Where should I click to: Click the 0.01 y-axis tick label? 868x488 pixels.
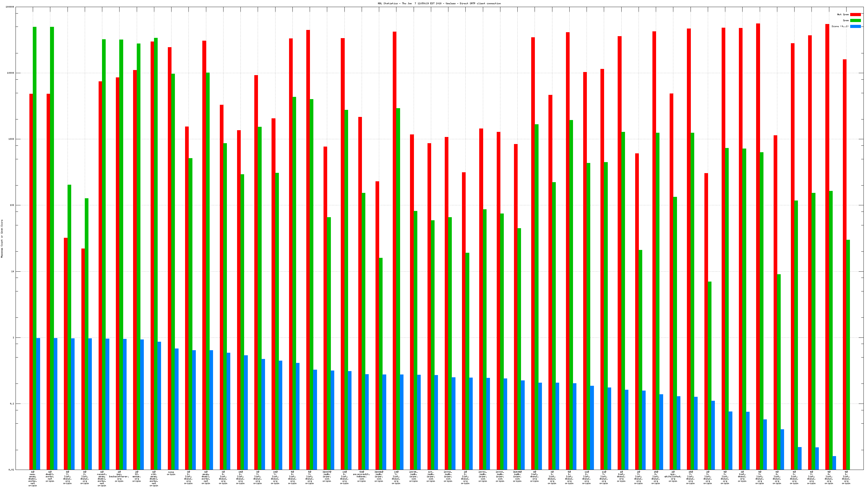tap(11, 469)
